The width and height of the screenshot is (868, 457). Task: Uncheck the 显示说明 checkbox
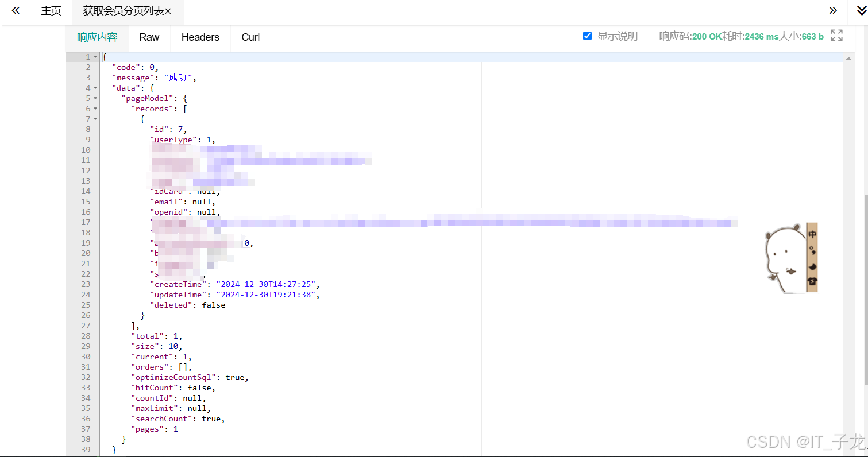pos(587,36)
